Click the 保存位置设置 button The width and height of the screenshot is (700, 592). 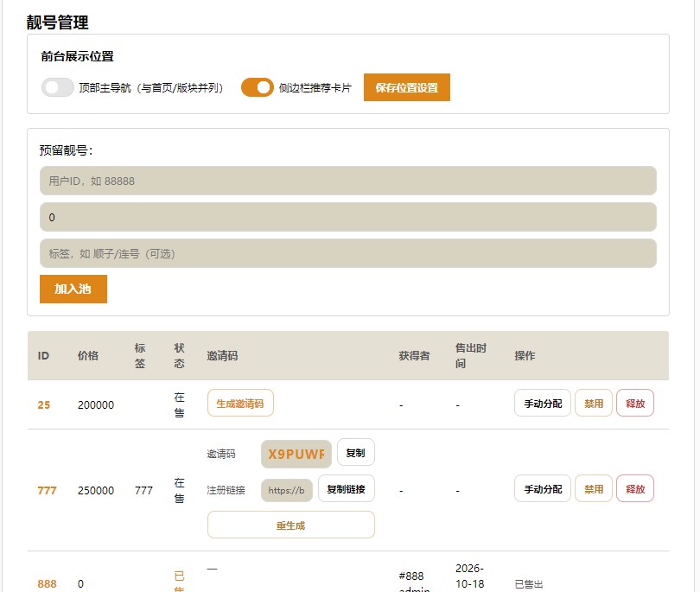pyautogui.click(x=407, y=87)
